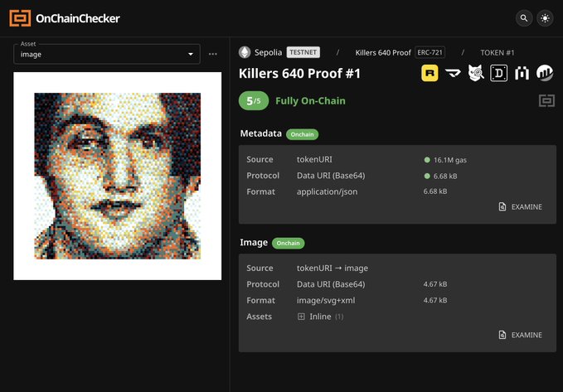Click the grey OnChainChecker badge icon beside score
This screenshot has height=392, width=563.
click(x=546, y=101)
